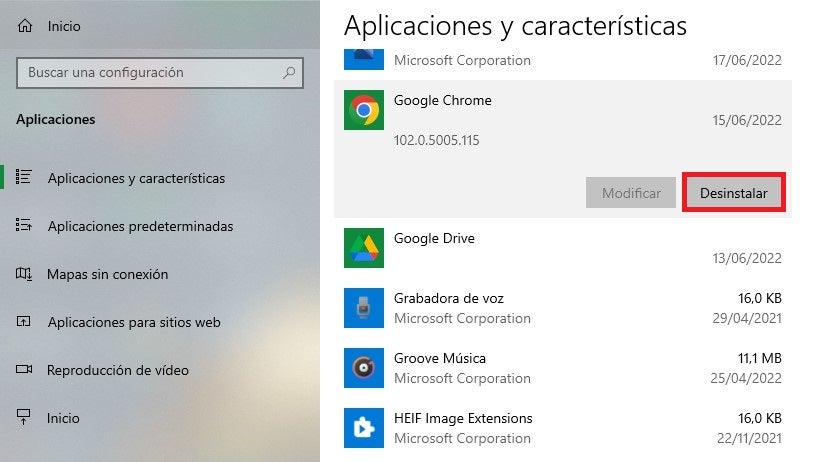The image size is (816, 462).
Task: Click the Aplicaciones predeterminadas list icon
Action: (25, 226)
